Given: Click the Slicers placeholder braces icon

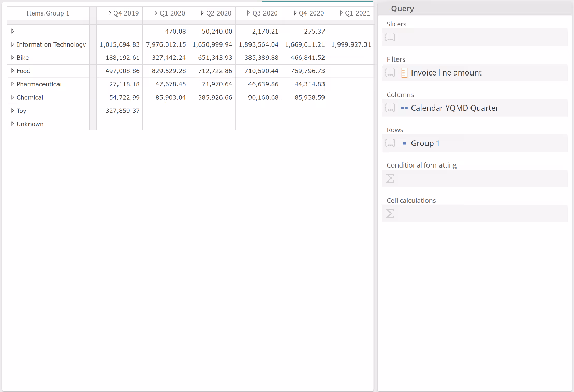Looking at the screenshot, I should pyautogui.click(x=390, y=38).
